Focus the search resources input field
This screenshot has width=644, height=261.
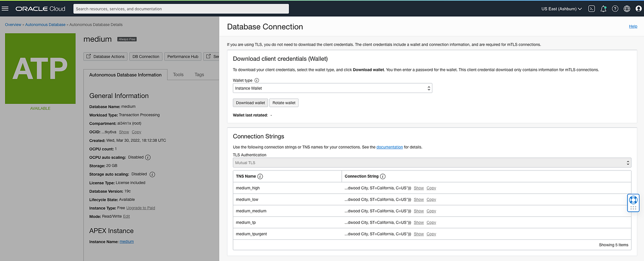tap(181, 9)
